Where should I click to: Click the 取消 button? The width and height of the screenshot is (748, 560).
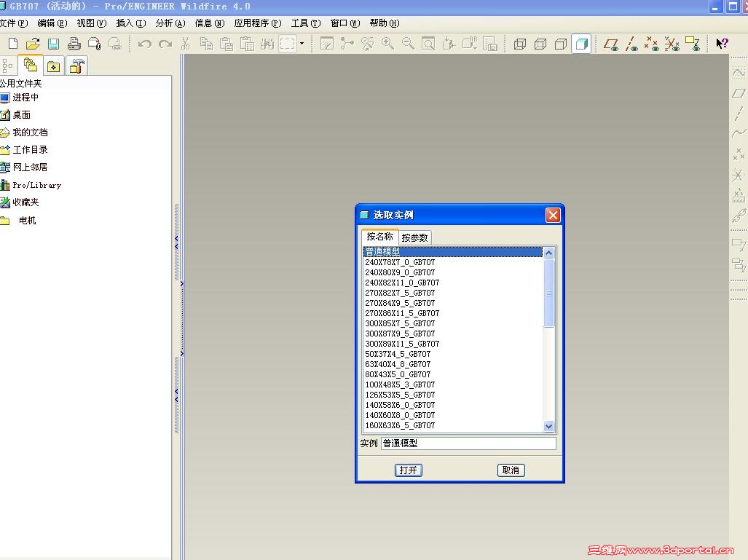coord(511,470)
